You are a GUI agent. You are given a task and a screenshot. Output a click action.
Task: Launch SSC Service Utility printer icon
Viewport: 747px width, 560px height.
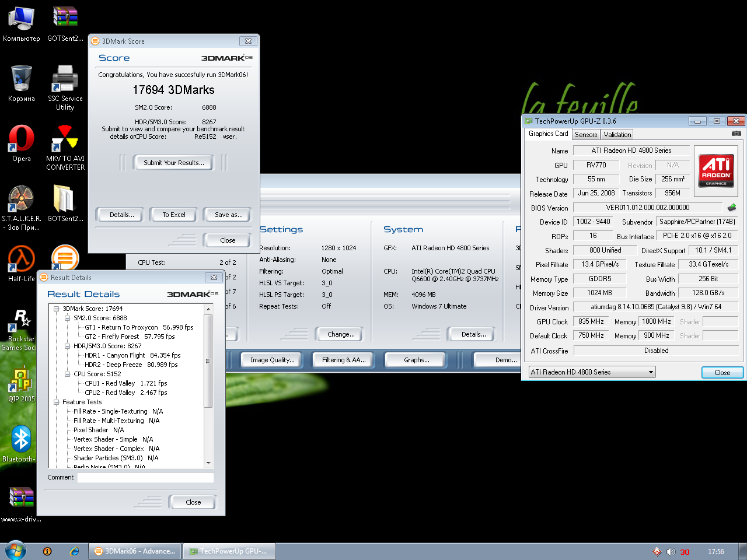pyautogui.click(x=65, y=87)
